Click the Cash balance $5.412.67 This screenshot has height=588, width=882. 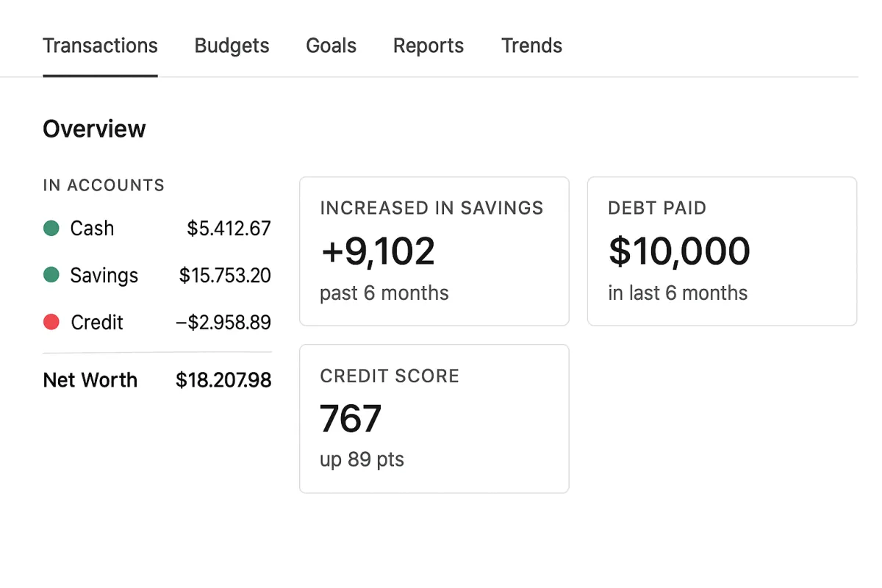click(x=229, y=229)
